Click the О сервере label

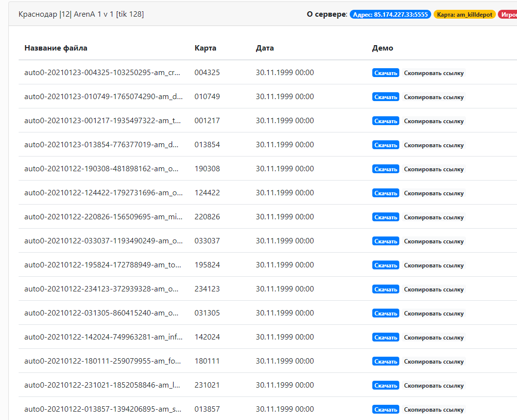tap(327, 14)
